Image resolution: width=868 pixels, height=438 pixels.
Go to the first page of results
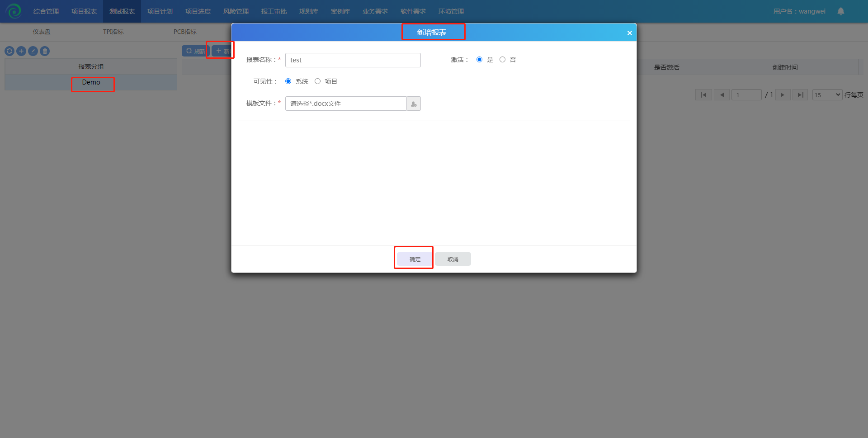[x=703, y=95]
